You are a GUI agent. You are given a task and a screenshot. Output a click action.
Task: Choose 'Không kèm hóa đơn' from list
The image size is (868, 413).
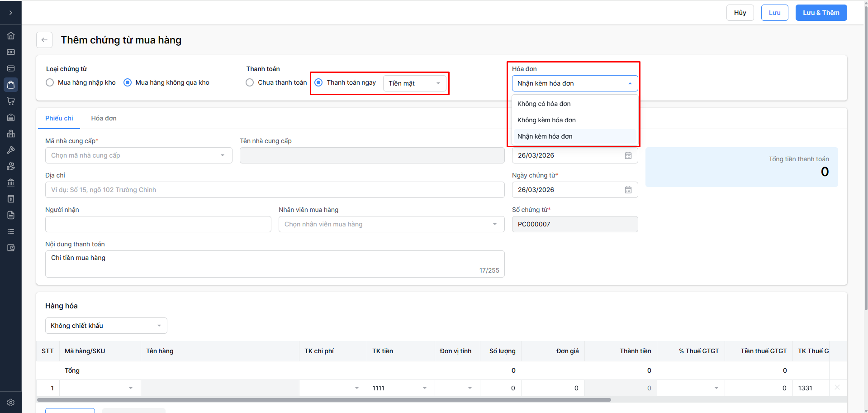pos(546,120)
